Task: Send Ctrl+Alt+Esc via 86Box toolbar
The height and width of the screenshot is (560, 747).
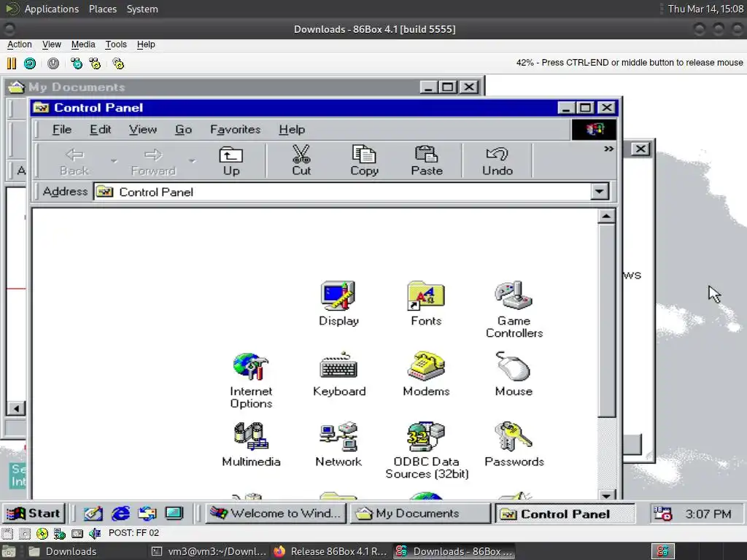Action: [96, 63]
